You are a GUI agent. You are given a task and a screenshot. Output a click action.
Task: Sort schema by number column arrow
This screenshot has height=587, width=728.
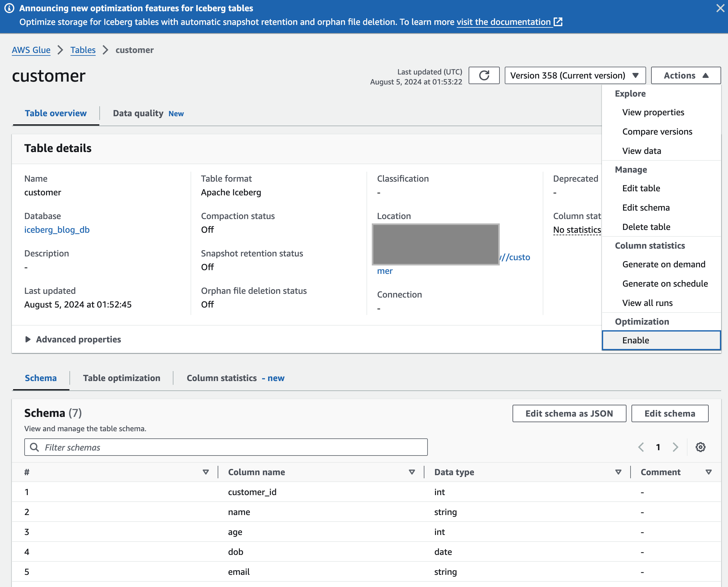206,472
